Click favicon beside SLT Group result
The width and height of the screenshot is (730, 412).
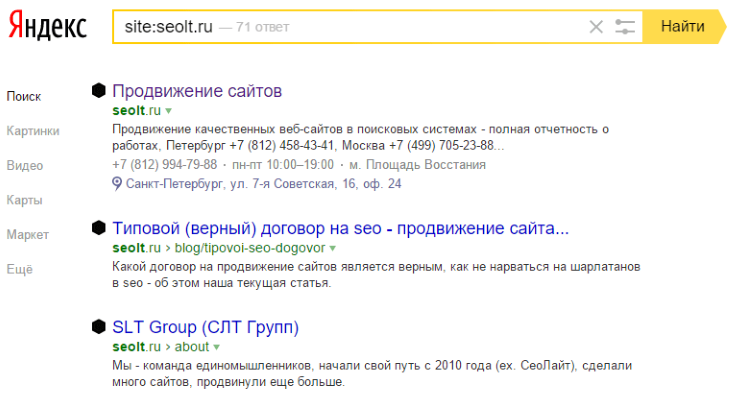pos(99,327)
